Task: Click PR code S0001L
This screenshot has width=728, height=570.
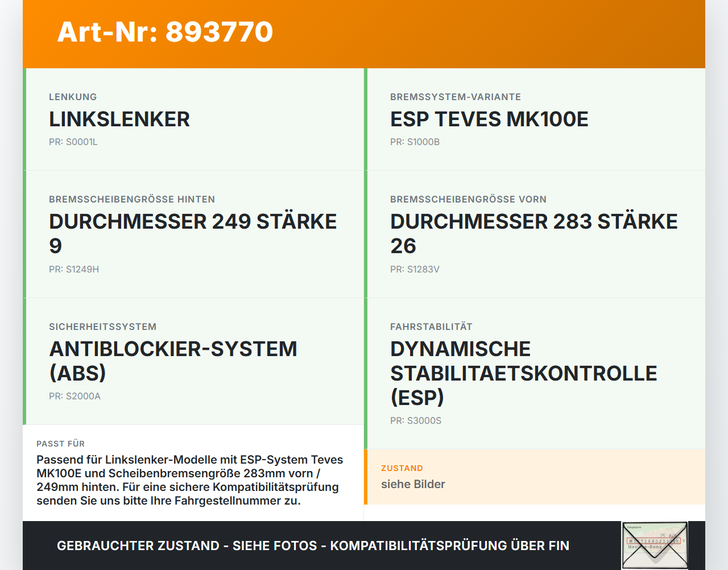Action: [73, 142]
